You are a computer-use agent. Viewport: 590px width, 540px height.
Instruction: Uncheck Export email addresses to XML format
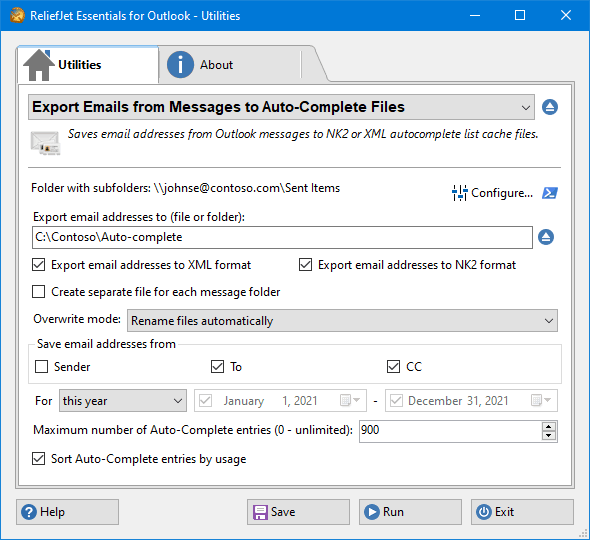coord(38,265)
